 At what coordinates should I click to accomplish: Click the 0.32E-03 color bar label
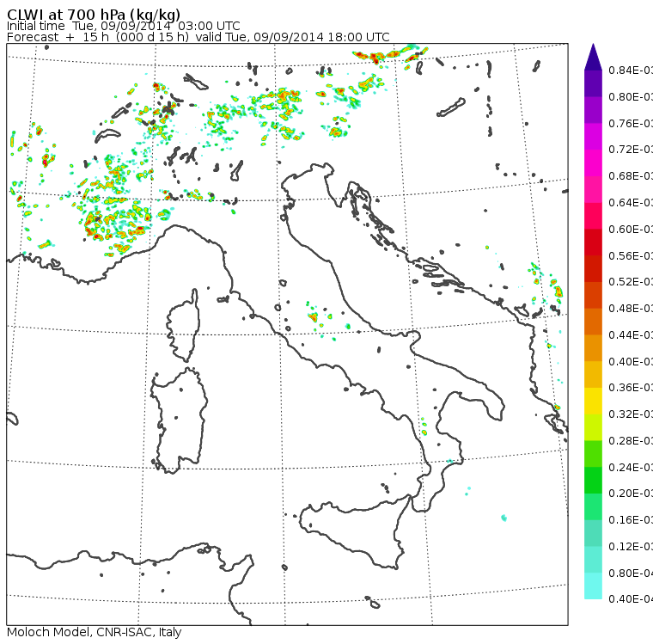coord(631,414)
